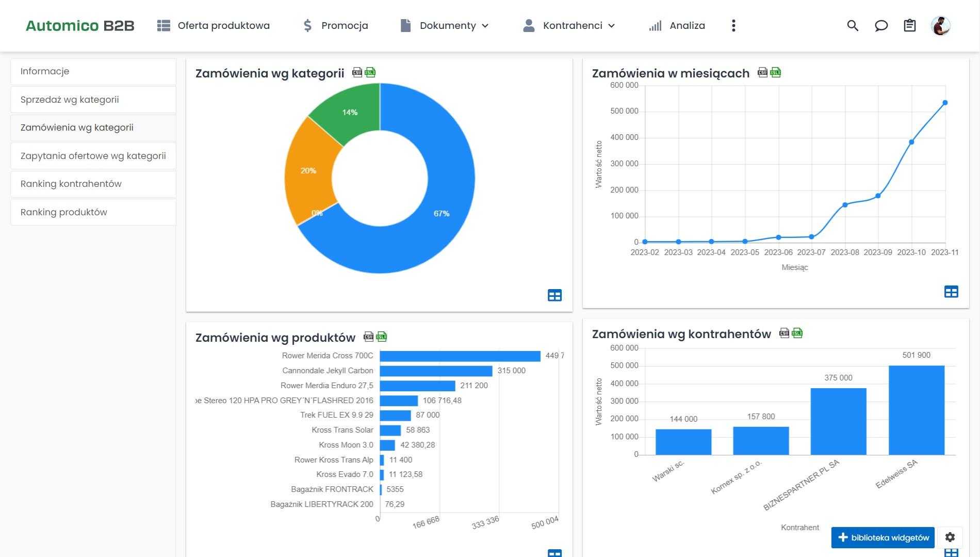Export Zamówienia wg kategorii as CSV
This screenshot has height=557, width=980.
click(357, 72)
